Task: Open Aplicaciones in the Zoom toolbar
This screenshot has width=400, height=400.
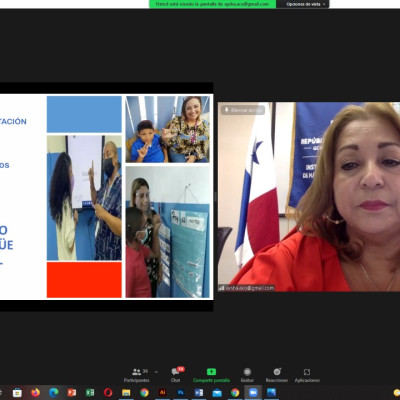Action: [307, 375]
